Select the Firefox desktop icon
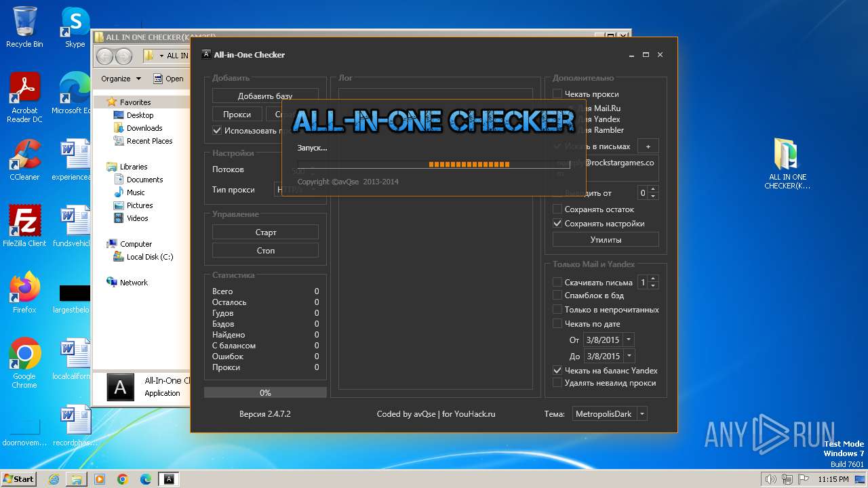Screen dimensions: 868x488 pos(24,293)
